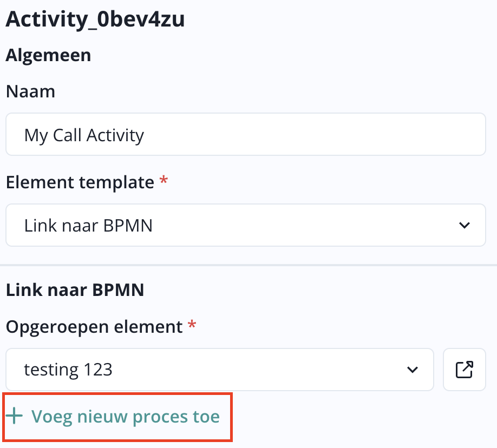Click the Element template dropdown chevron arrow
Image resolution: width=497 pixels, height=448 pixels.
tap(464, 225)
